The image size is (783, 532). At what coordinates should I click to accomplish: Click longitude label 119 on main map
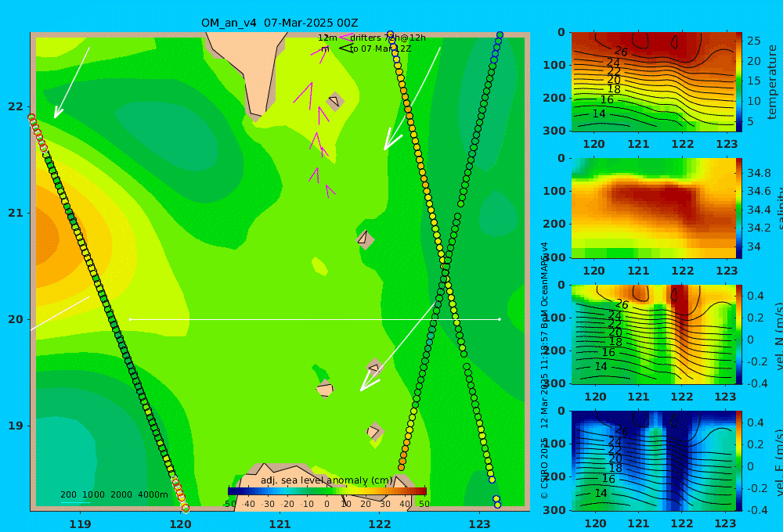tap(80, 524)
